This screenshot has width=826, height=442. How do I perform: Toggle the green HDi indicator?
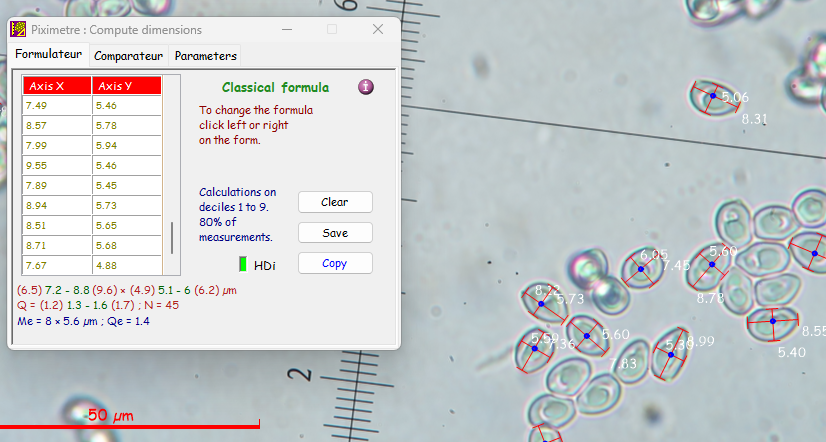point(242,264)
